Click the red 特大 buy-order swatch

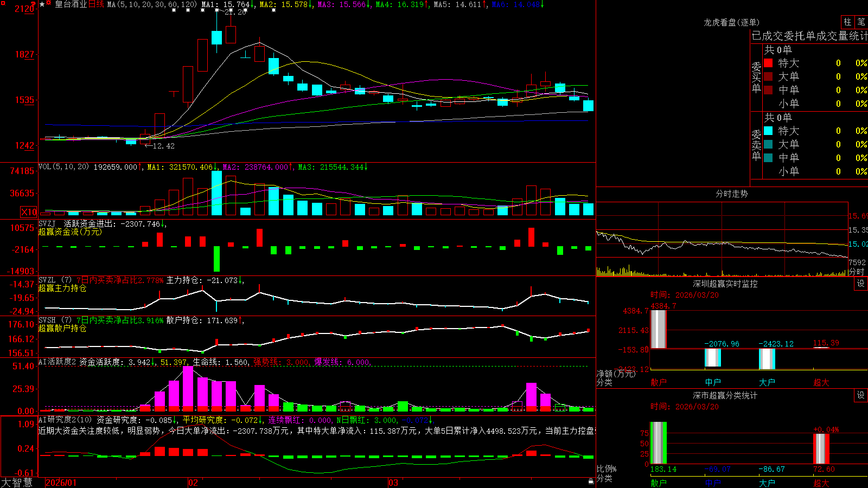pos(768,63)
